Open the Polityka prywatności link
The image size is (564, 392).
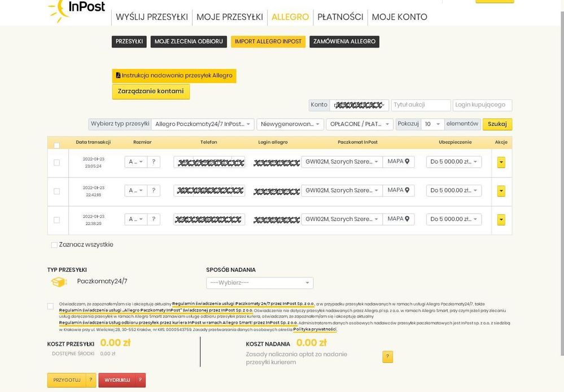(314, 329)
